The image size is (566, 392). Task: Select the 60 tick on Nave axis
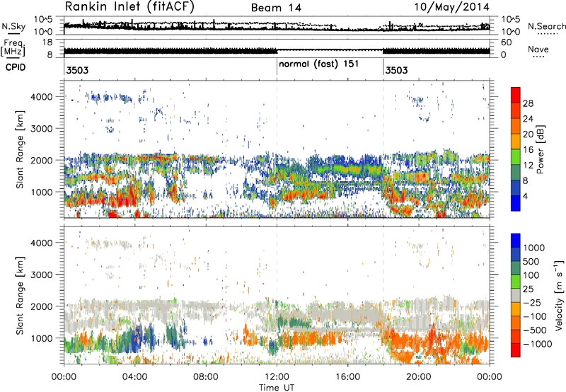click(x=506, y=42)
